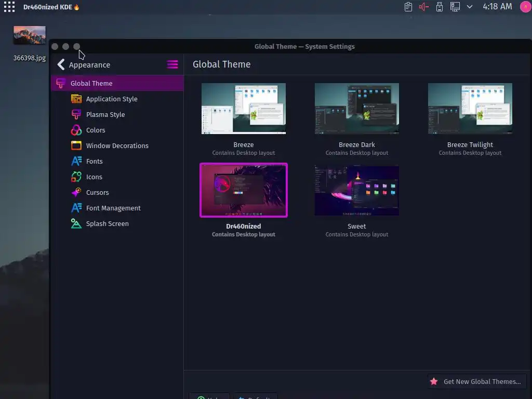Click the Font Management icon

point(76,208)
